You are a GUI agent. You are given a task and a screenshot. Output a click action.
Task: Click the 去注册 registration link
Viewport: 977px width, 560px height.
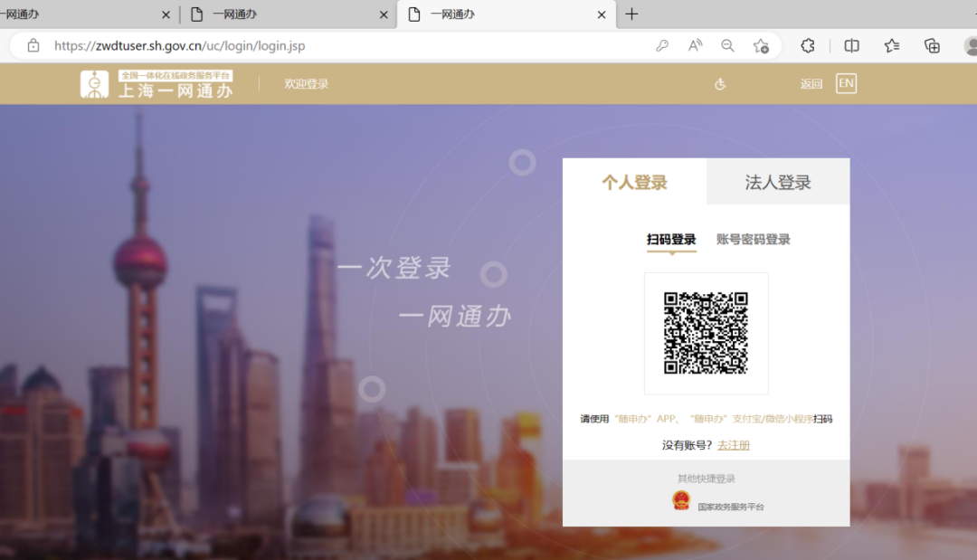point(733,445)
